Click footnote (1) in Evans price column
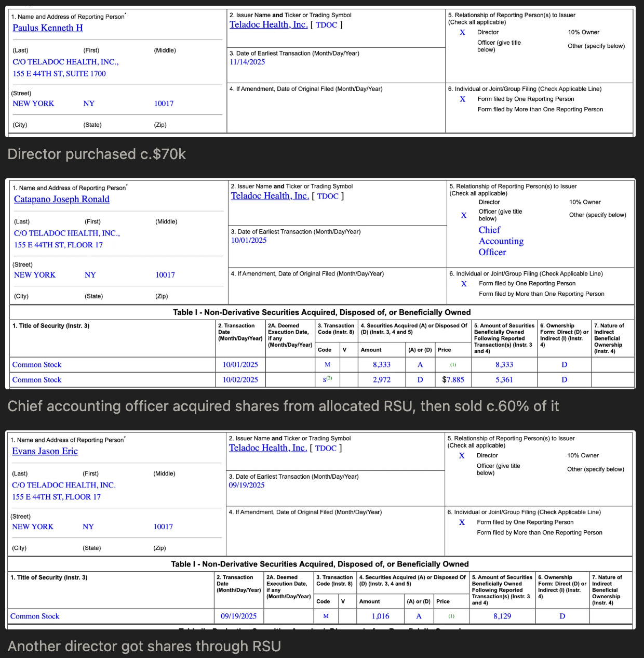The image size is (644, 658). [451, 616]
